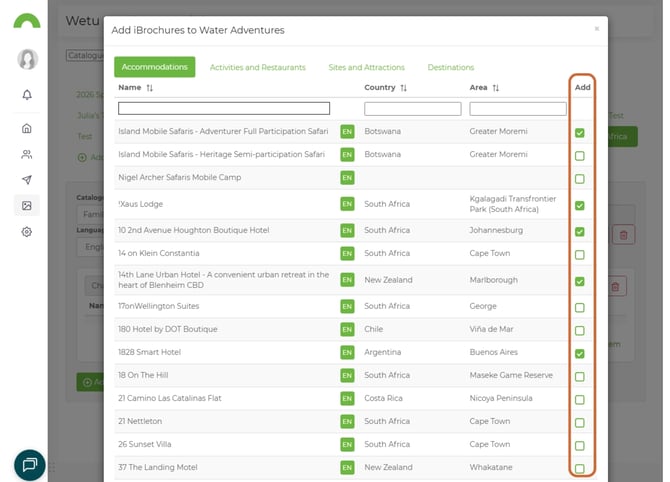Click the 'Maseke Game Reserve' area cell

tap(511, 375)
